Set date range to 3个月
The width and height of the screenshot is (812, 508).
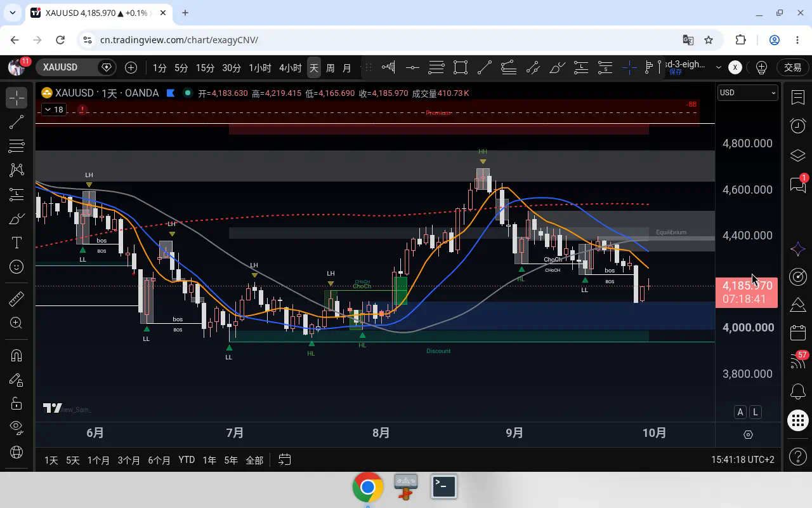click(129, 460)
